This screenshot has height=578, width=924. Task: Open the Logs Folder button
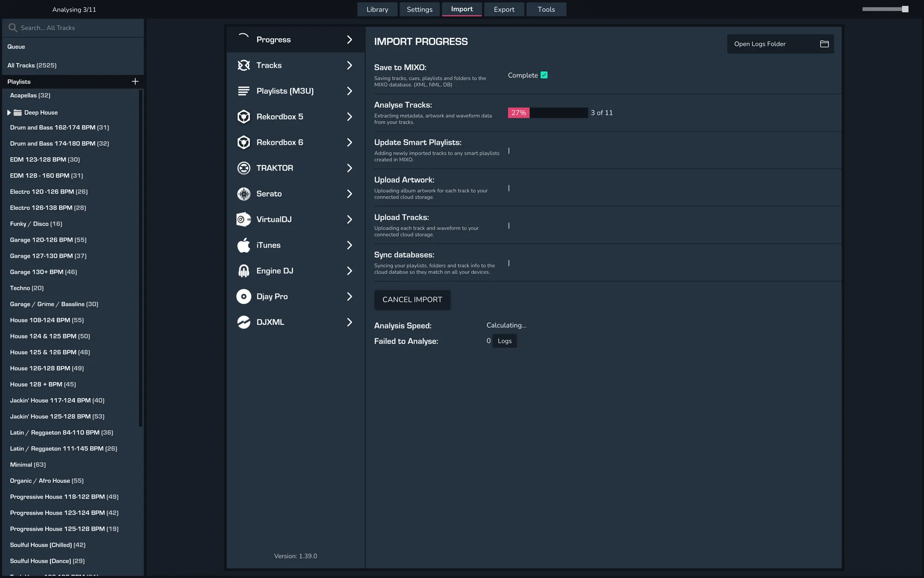pos(780,44)
